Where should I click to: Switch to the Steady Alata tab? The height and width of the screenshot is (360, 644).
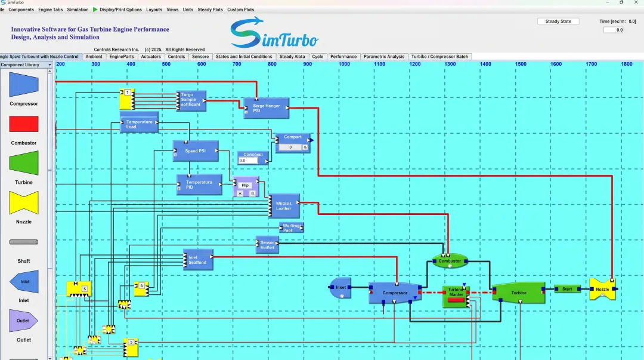pos(292,56)
